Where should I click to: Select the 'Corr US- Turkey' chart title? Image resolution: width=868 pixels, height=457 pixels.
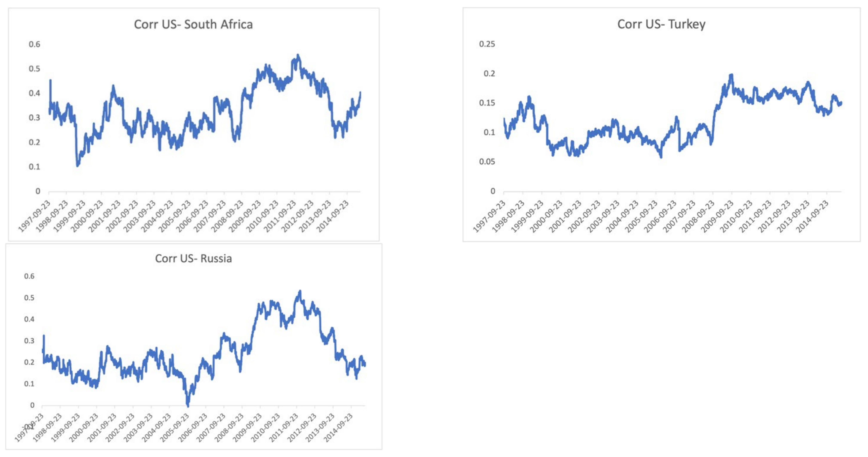coord(661,24)
